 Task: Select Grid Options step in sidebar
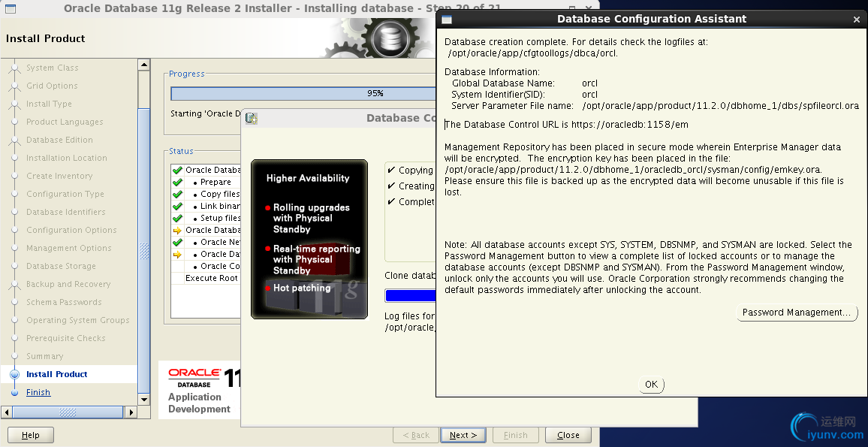click(52, 86)
